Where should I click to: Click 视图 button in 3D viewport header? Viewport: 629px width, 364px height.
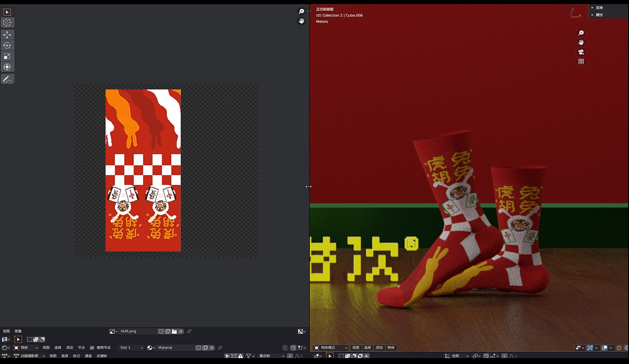pos(355,348)
